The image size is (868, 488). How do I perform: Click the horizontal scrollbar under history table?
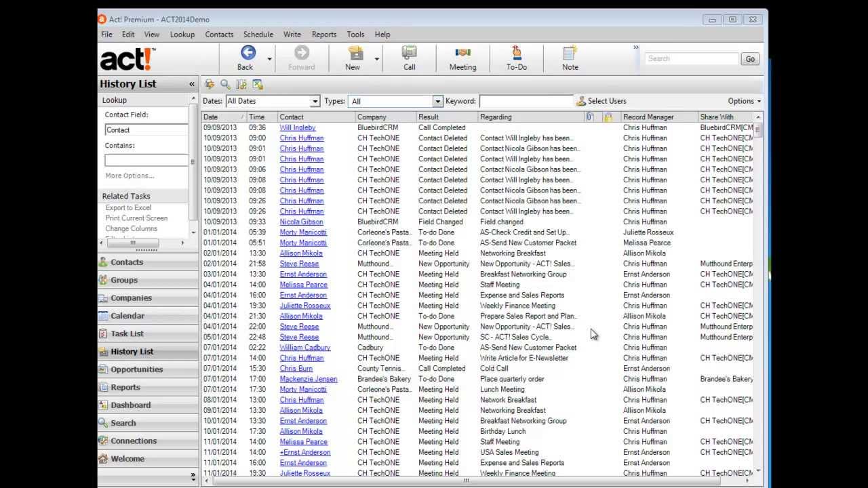tap(468, 481)
